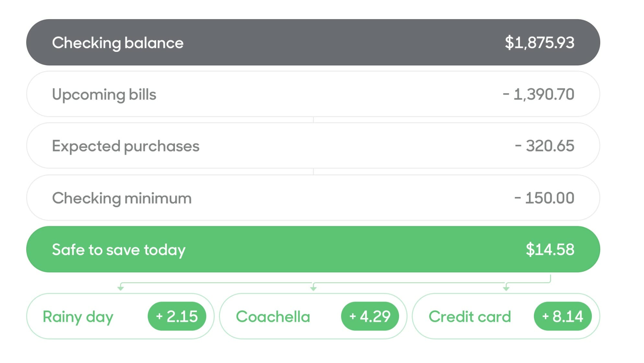Click the -1,390.70 upcoming bills amount
Image resolution: width=644 pixels, height=363 pixels.
click(538, 94)
